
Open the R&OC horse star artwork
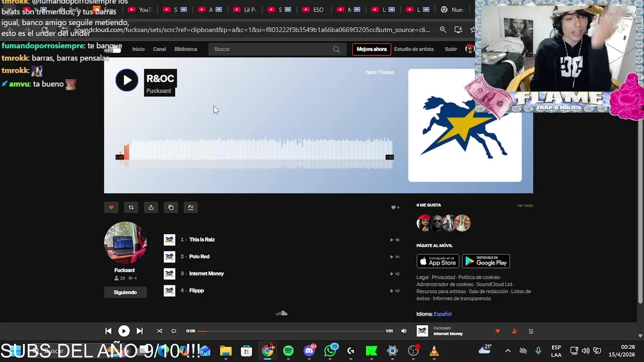click(x=465, y=125)
